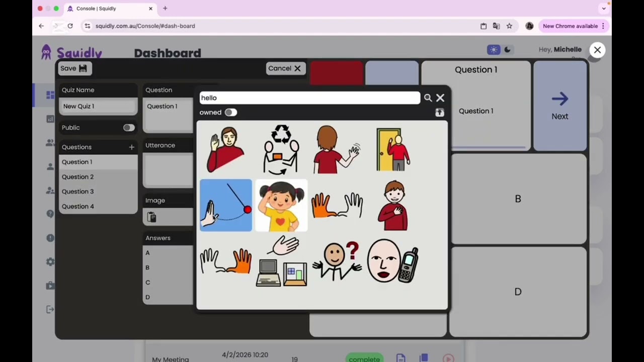Open the settings gear sidebar icon
This screenshot has height=362, width=644.
pyautogui.click(x=50, y=262)
